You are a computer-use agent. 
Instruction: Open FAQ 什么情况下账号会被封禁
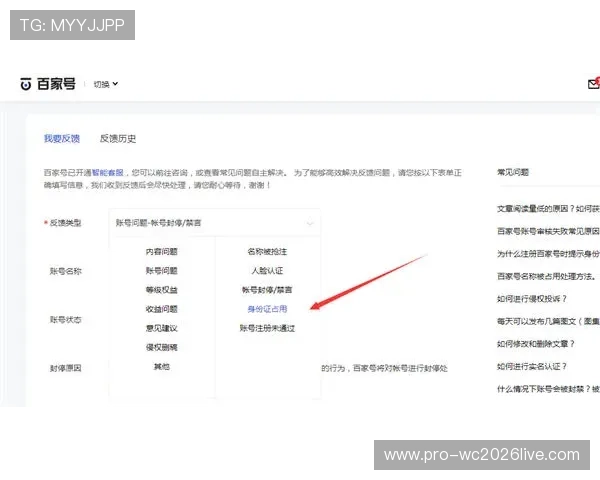tap(548, 389)
